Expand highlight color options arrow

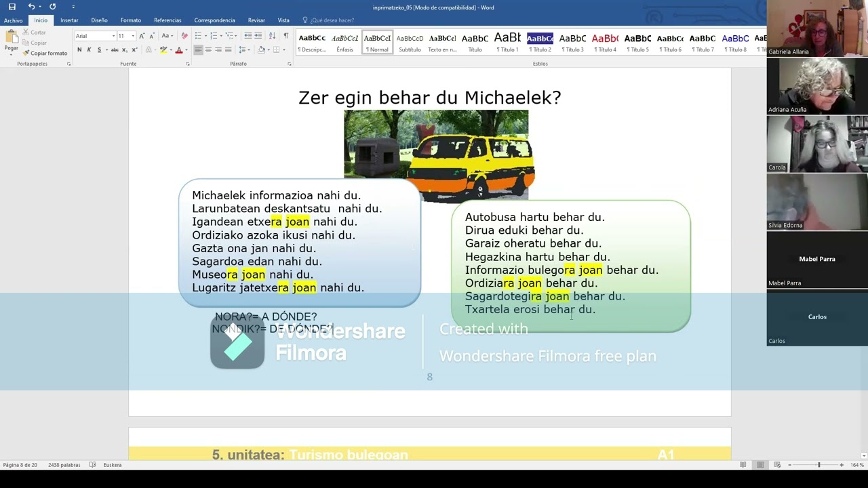(170, 50)
